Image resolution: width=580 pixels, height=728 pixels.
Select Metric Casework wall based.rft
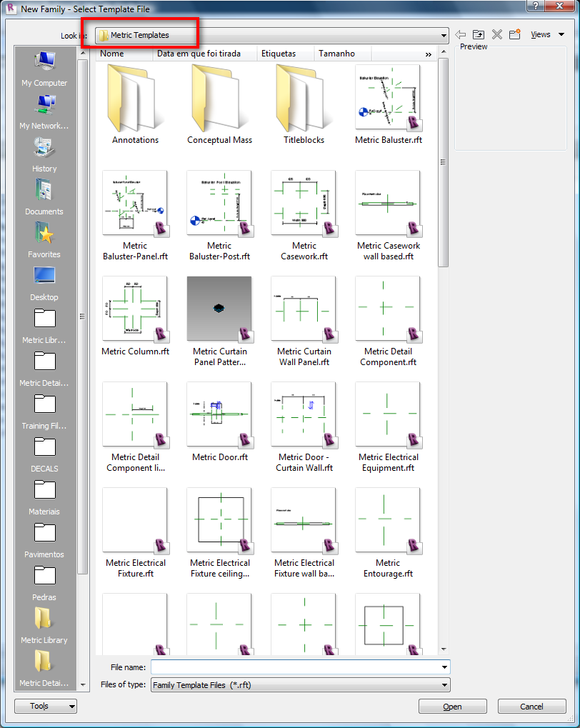click(x=389, y=216)
